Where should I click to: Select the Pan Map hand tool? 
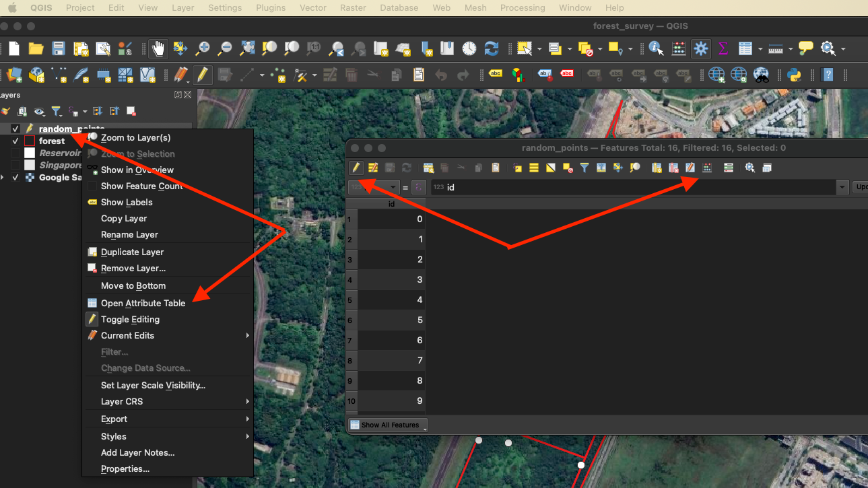tap(158, 48)
